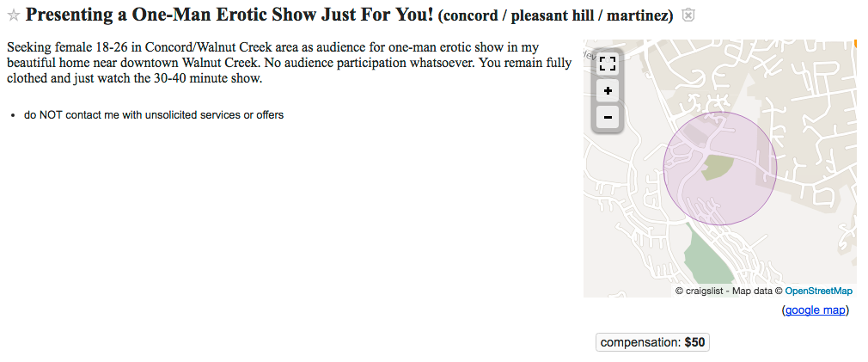The width and height of the screenshot is (868, 362).
Task: Click the hide posting icon beside title
Action: [x=688, y=15]
